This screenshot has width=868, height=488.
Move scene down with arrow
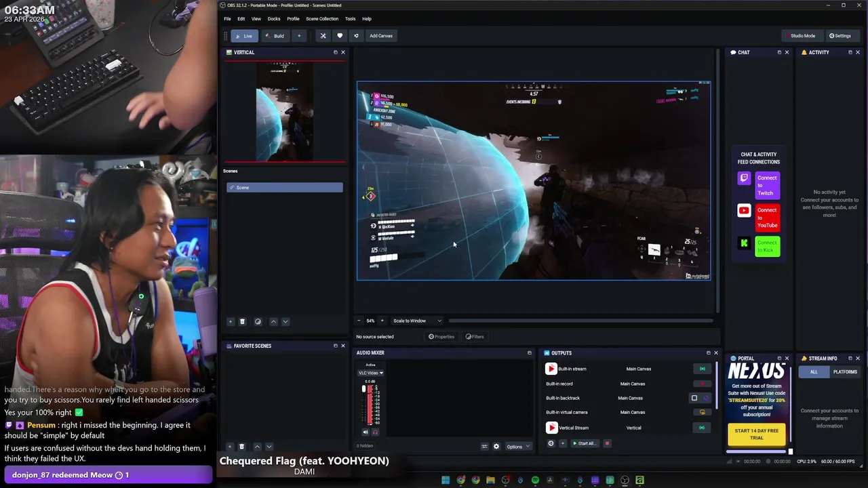coord(285,322)
